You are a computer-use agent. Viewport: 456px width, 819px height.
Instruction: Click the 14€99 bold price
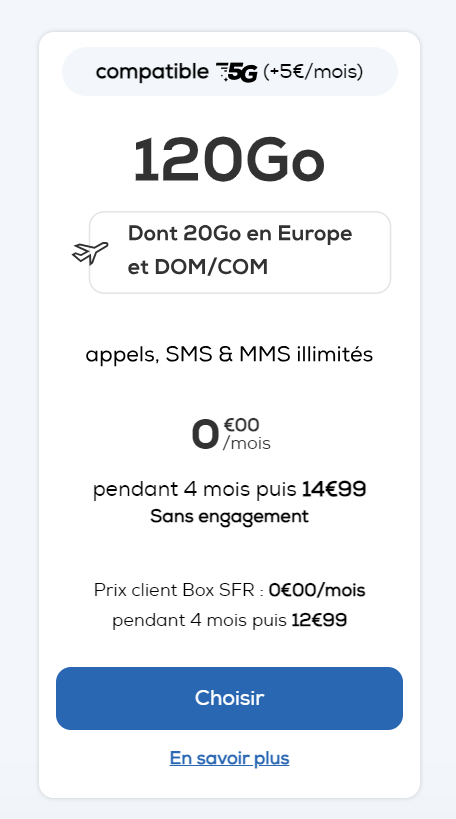tap(334, 490)
